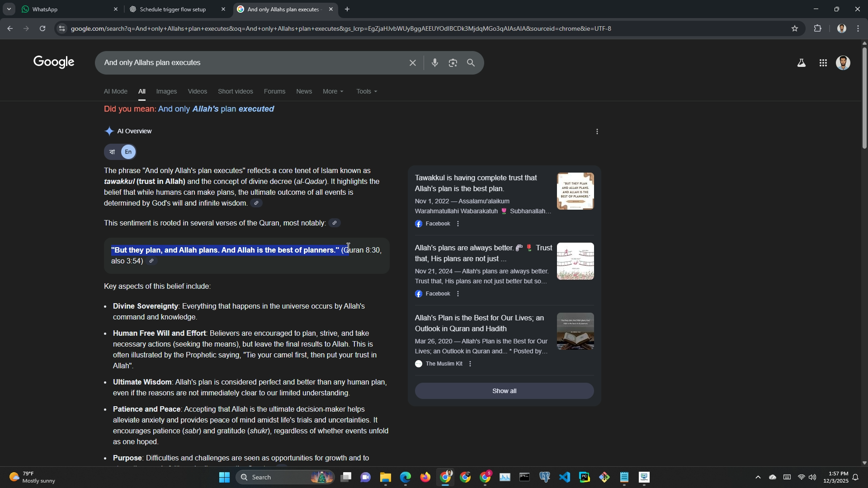Switch AI Overview language to Bangla
Viewport: 868px width, 488px height.
[x=112, y=152]
